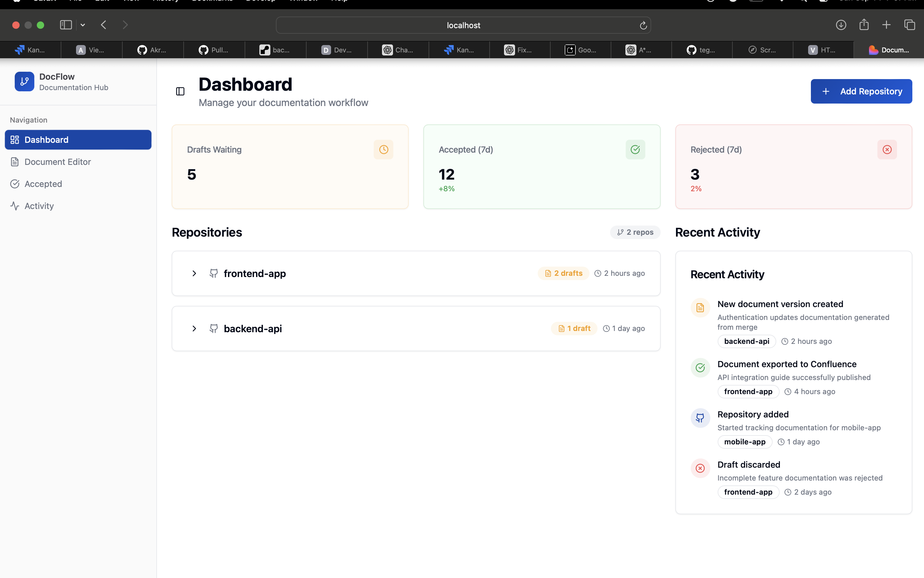
Task: Click the Drafts Waiting clock icon
Action: (384, 150)
